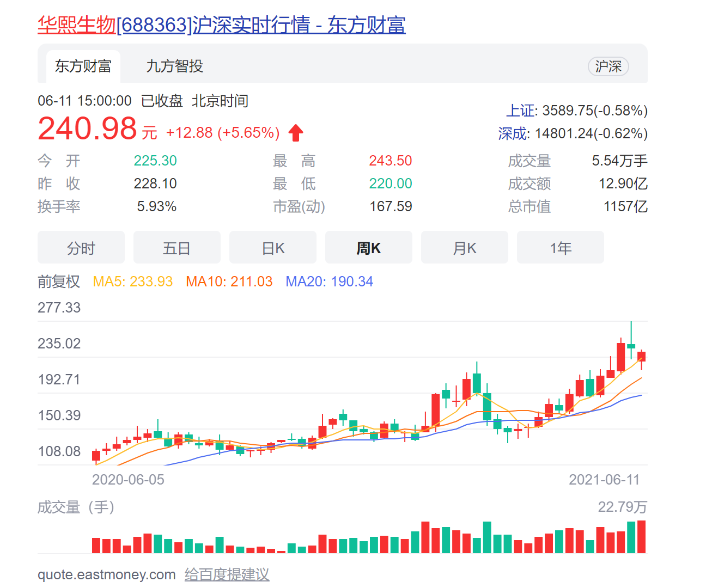Click the change text +12.88 (+5.65%)
Screen dimensions: 706x588
tap(223, 133)
